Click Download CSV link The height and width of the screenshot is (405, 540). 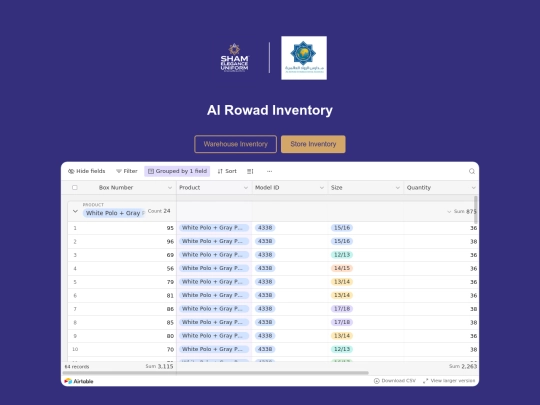coord(395,381)
